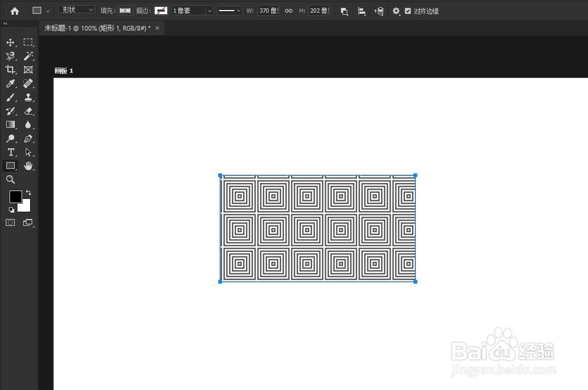Click the white background color swatch
Viewport: 588px width, 390px height.
[25, 207]
